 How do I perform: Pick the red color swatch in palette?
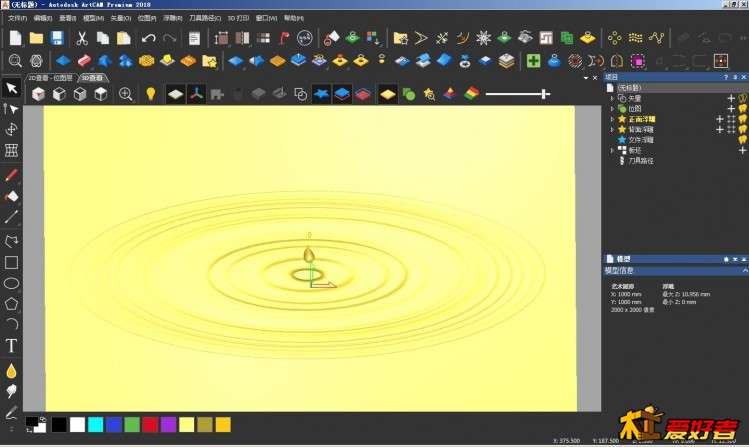coord(150,425)
